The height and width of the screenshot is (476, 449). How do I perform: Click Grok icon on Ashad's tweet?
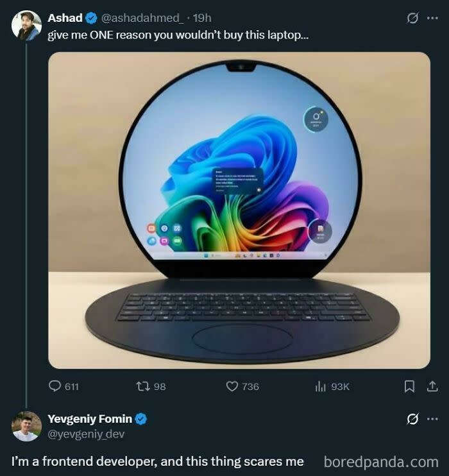coord(413,18)
